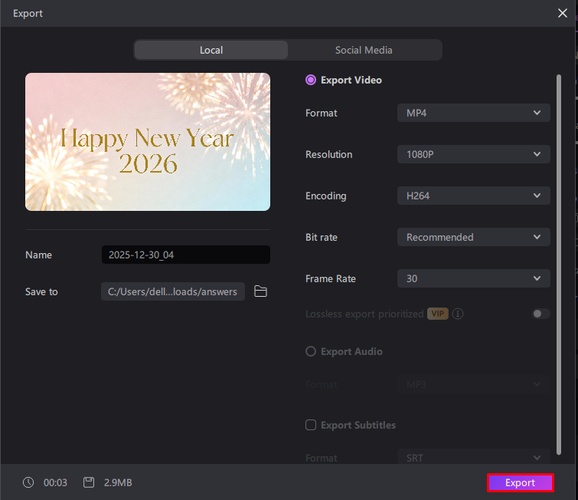Click the Encoding label

pos(326,196)
